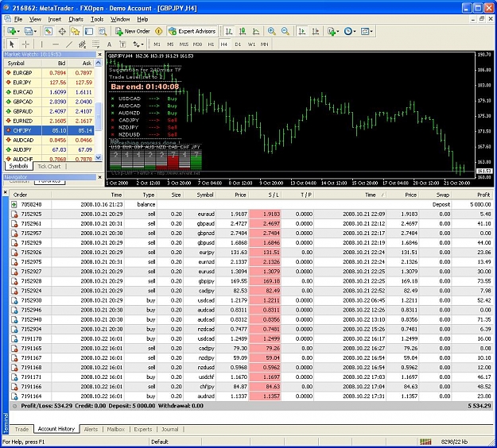497x448 pixels.
Task: Zoom out on the chart
Action: coord(285,31)
